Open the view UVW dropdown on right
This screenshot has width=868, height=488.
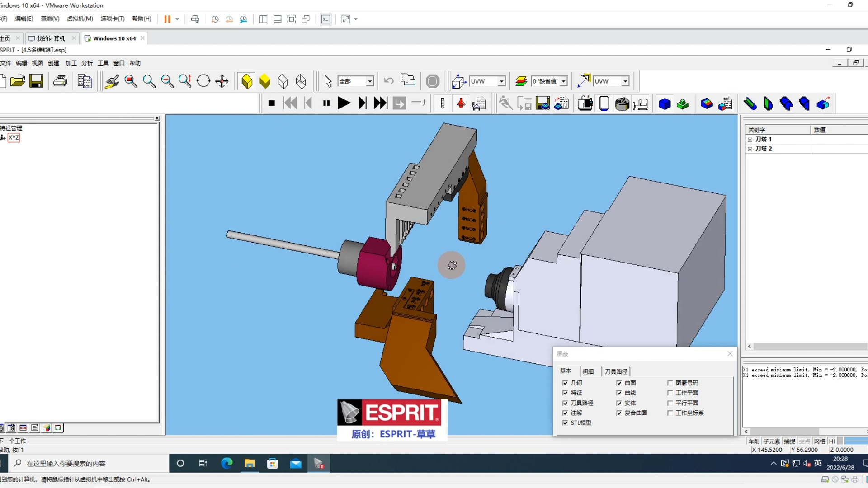[625, 81]
